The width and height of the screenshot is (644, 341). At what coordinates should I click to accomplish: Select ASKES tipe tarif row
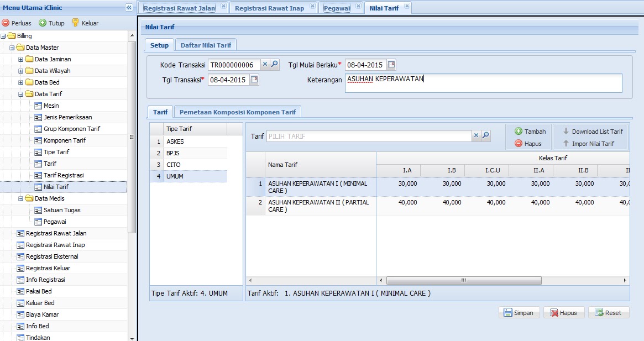(189, 141)
